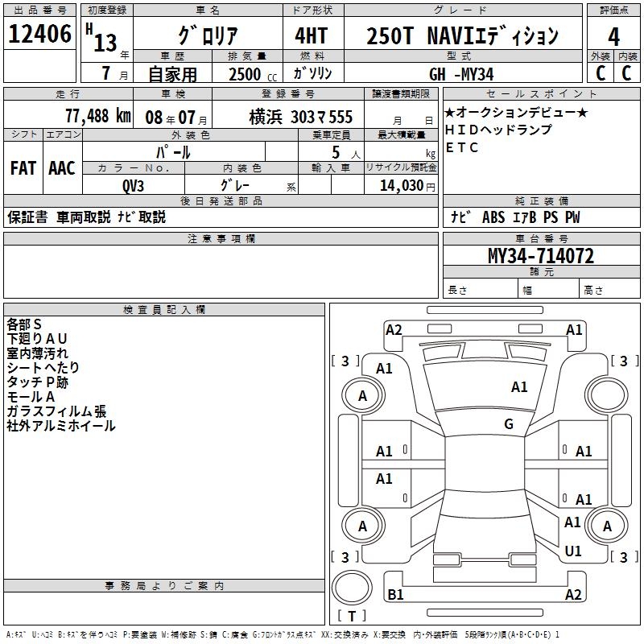Click inspector note 室内薄汚れ
Image resolution: width=644 pixels, height=644 pixels.
tap(37, 353)
